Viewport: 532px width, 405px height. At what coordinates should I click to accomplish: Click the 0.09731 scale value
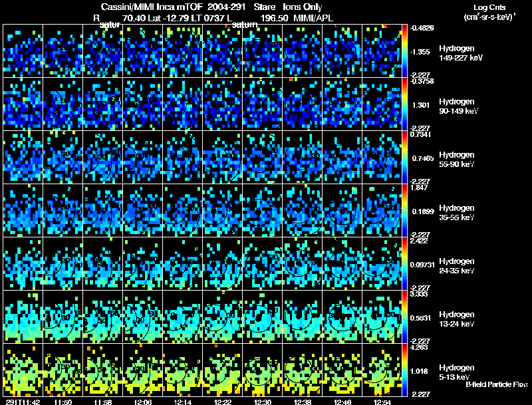click(x=422, y=265)
